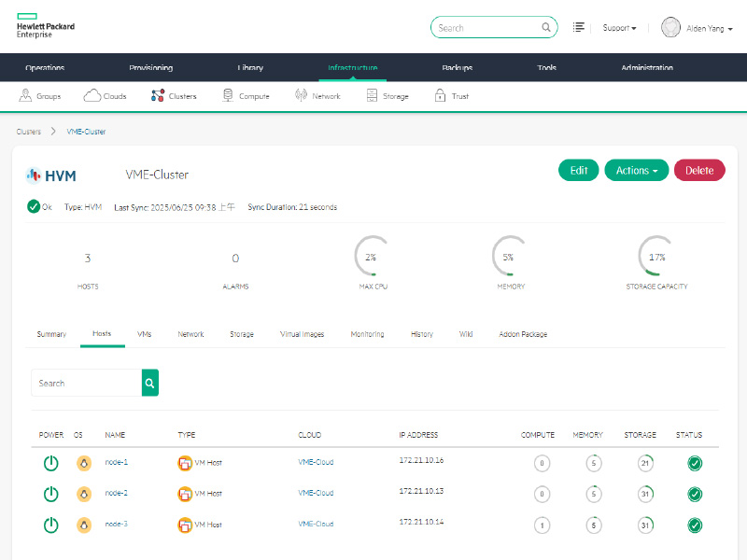
Task: Open the Compute icon
Action: pos(228,96)
